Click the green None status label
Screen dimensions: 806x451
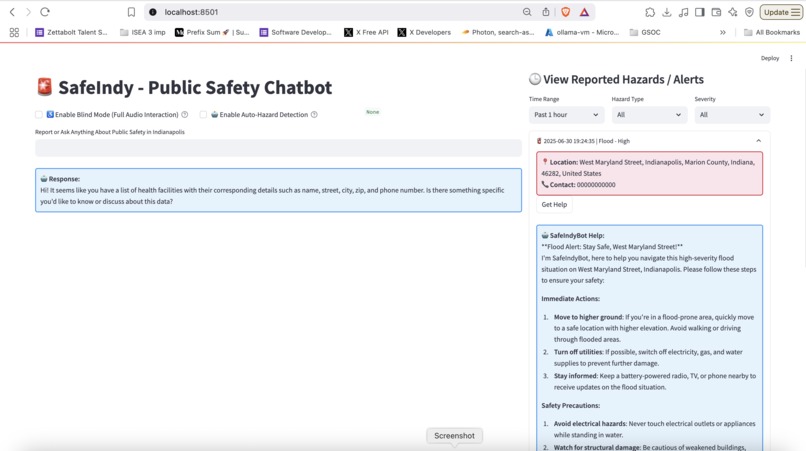pos(373,112)
